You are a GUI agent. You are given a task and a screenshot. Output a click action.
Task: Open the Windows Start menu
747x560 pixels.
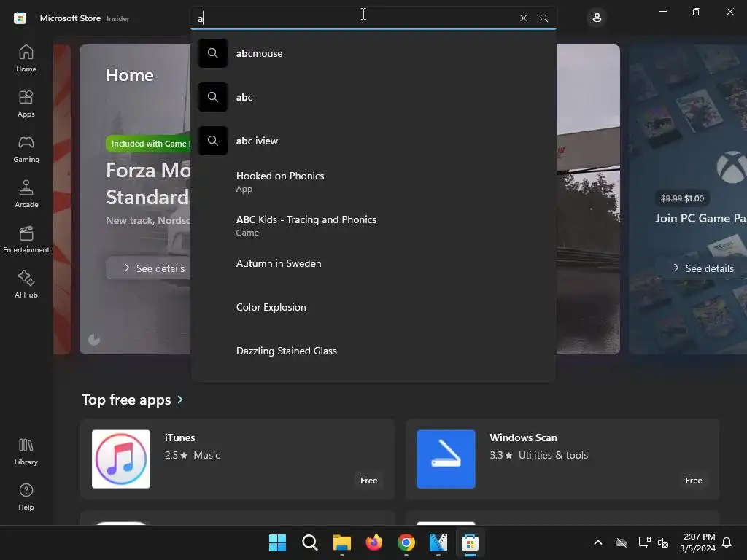pos(278,542)
